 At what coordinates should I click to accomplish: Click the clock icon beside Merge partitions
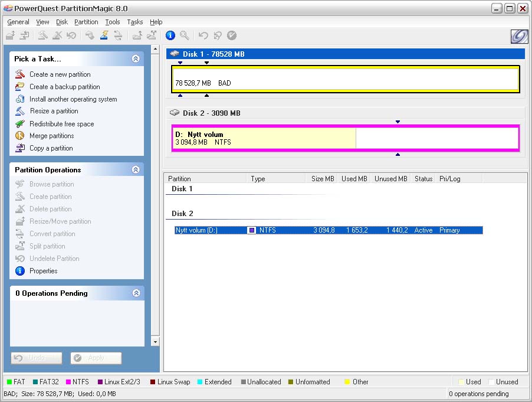(x=19, y=135)
